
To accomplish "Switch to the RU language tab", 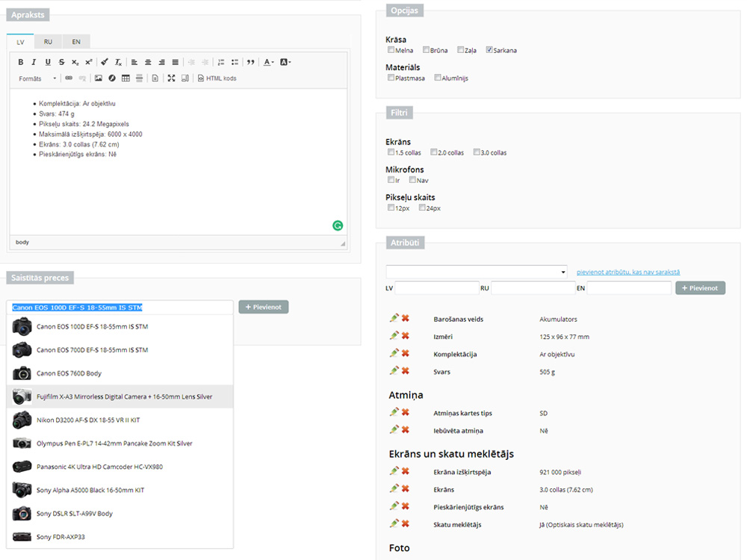I will tap(48, 42).
